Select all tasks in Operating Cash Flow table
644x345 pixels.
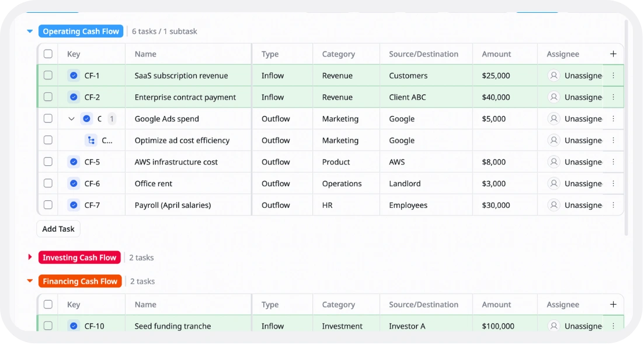click(x=48, y=54)
